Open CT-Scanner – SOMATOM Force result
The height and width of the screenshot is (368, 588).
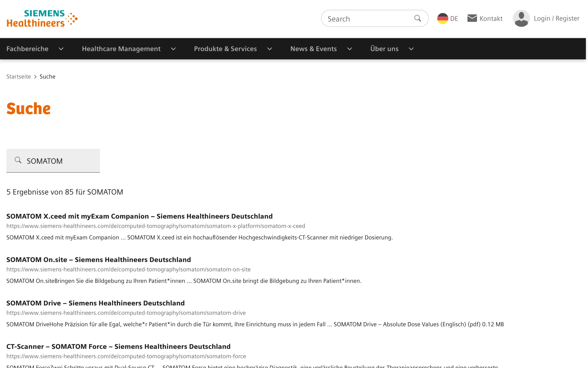(x=118, y=346)
